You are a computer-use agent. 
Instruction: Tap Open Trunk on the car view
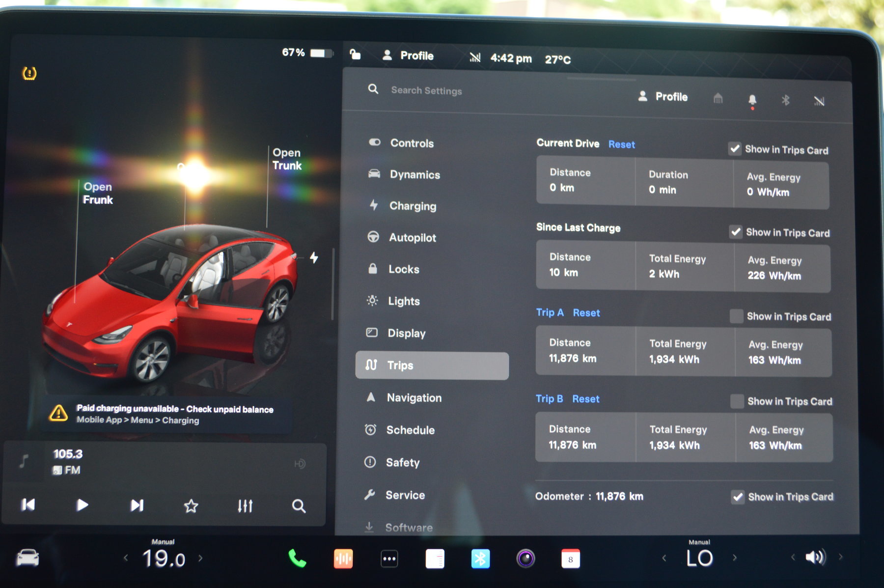(287, 159)
